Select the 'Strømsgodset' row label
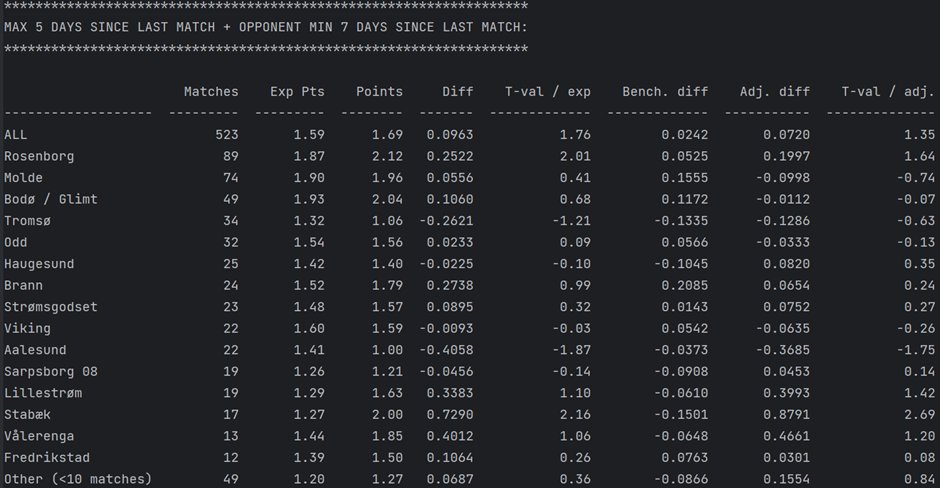 click(x=50, y=308)
